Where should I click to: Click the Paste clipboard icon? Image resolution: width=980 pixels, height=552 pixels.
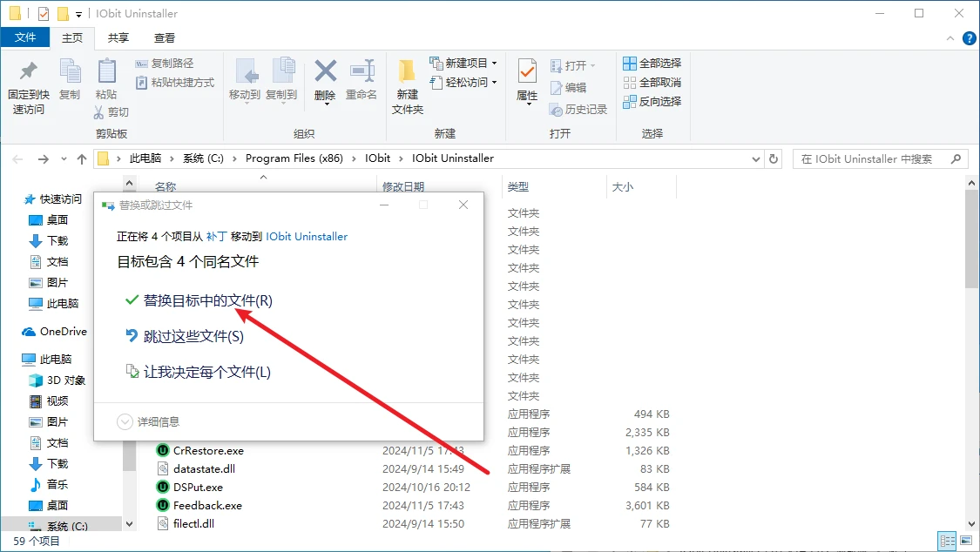coord(107,71)
